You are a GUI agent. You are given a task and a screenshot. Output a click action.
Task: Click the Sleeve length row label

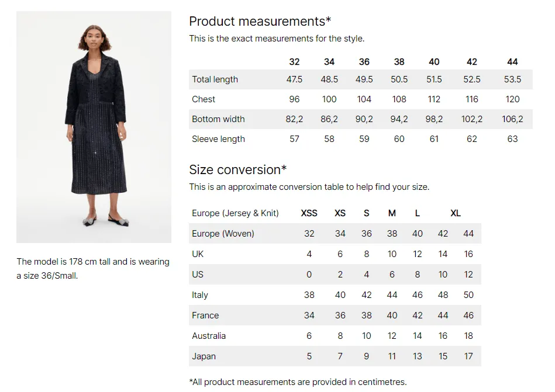(218, 139)
